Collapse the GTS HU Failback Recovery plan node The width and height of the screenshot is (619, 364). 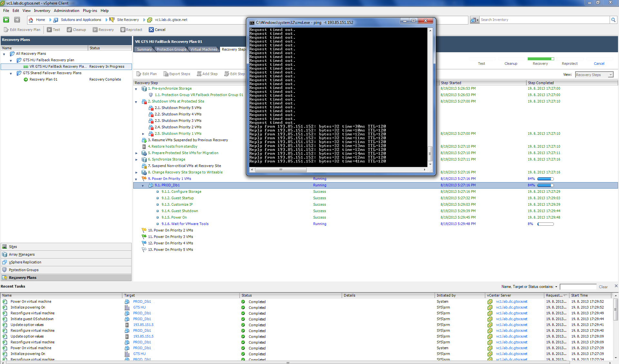pyautogui.click(x=11, y=61)
